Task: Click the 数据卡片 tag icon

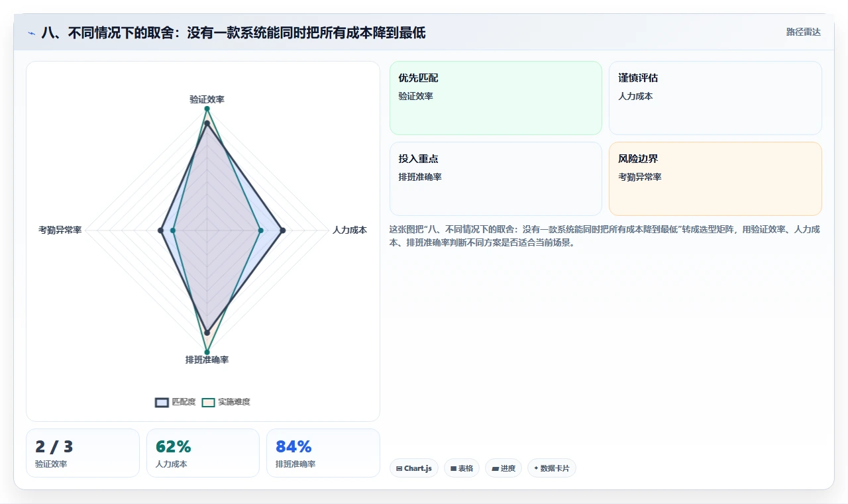Action: coord(536,468)
